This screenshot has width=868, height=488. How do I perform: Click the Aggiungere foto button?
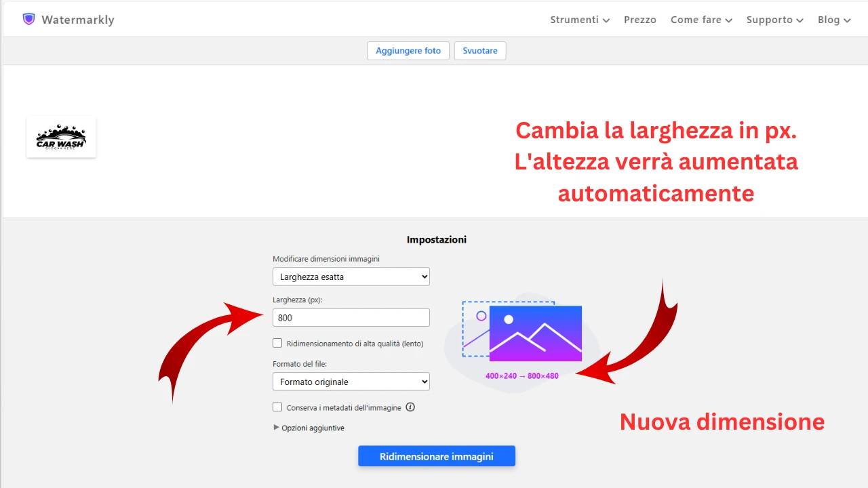pos(408,51)
